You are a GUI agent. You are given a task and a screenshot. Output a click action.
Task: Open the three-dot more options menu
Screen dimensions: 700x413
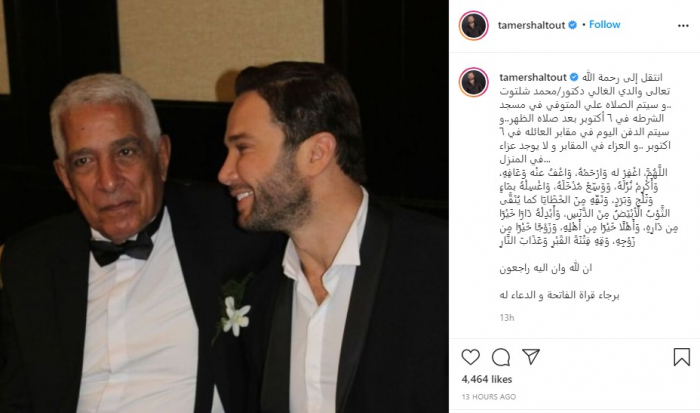pyautogui.click(x=683, y=26)
